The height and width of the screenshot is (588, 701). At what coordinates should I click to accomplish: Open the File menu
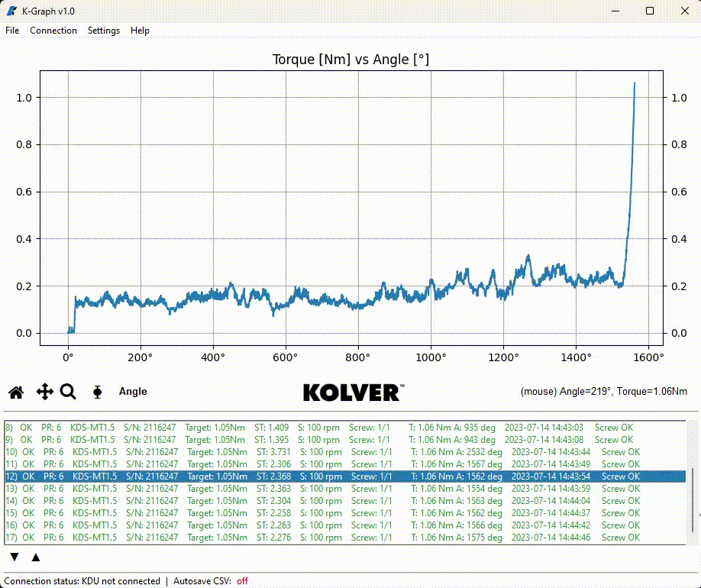12,31
